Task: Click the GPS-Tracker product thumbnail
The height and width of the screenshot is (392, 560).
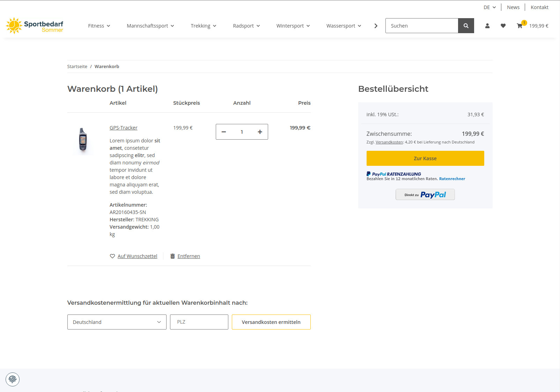Action: pyautogui.click(x=83, y=139)
